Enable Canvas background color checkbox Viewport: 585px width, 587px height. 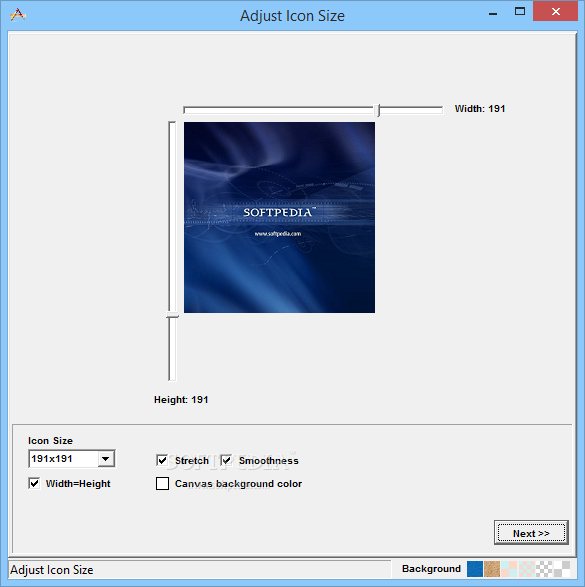(x=162, y=483)
